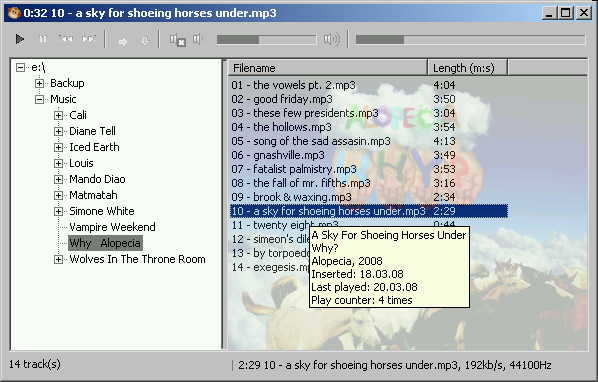Select the Backup folder label
Screen dimensions: 598x382
[67, 83]
